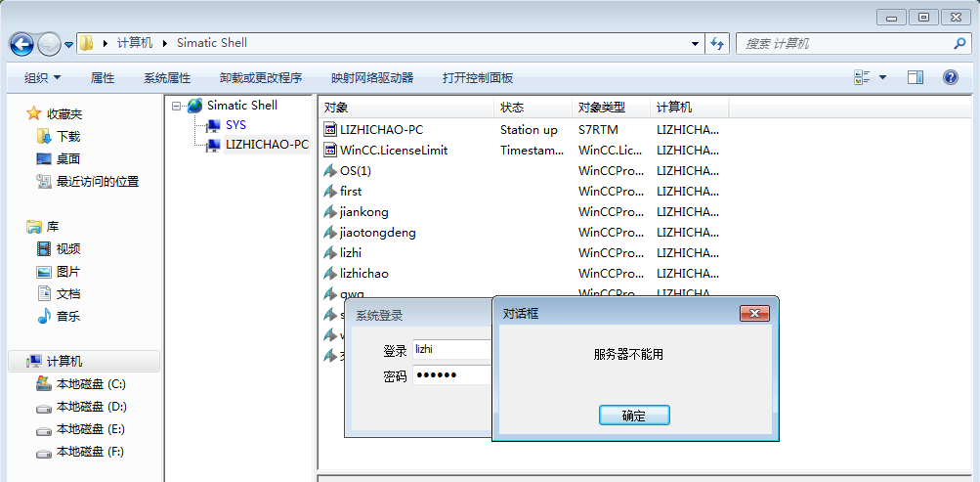Toggle the preview pane icon
The width and height of the screenshot is (980, 482).
[916, 77]
